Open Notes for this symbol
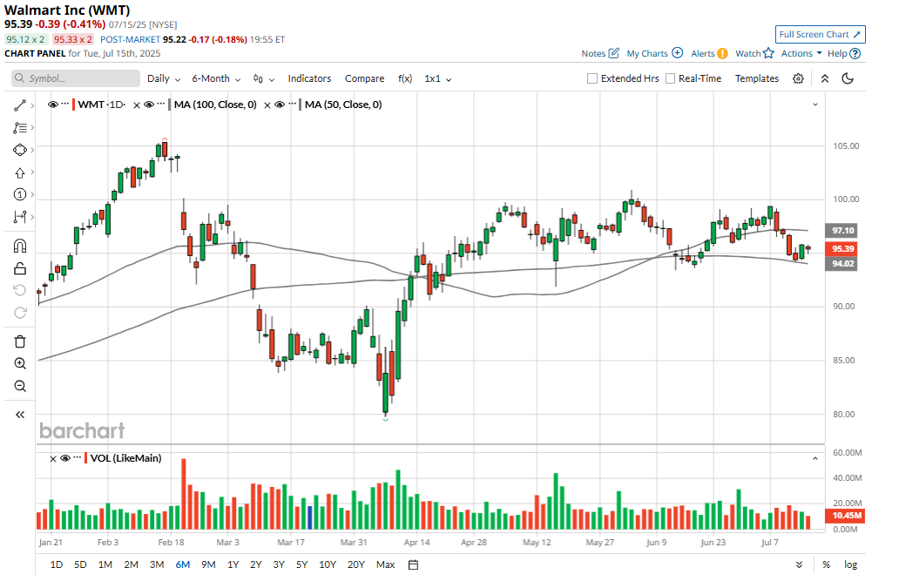The width and height of the screenshot is (899, 588). point(599,53)
